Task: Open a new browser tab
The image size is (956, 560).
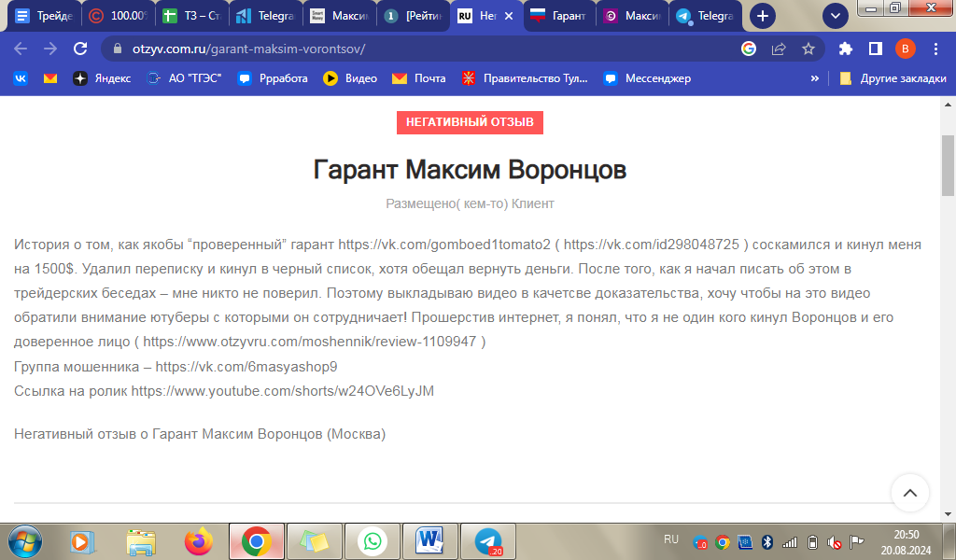Action: point(763,16)
